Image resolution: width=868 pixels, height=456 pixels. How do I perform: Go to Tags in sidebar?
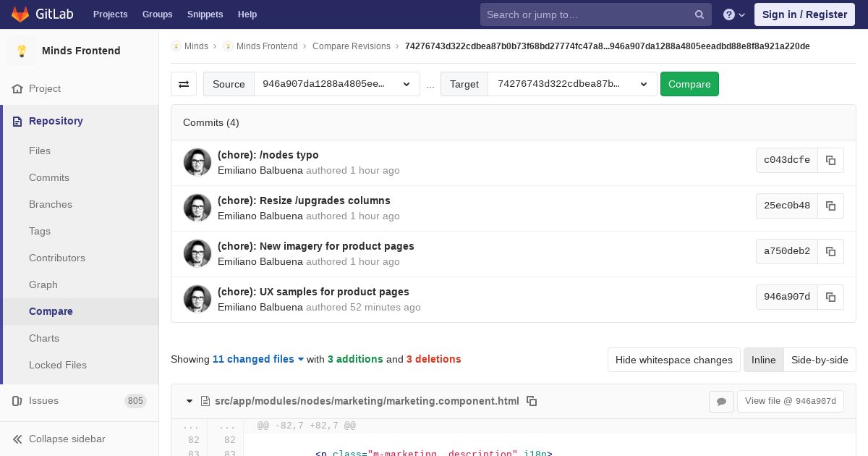(x=40, y=231)
